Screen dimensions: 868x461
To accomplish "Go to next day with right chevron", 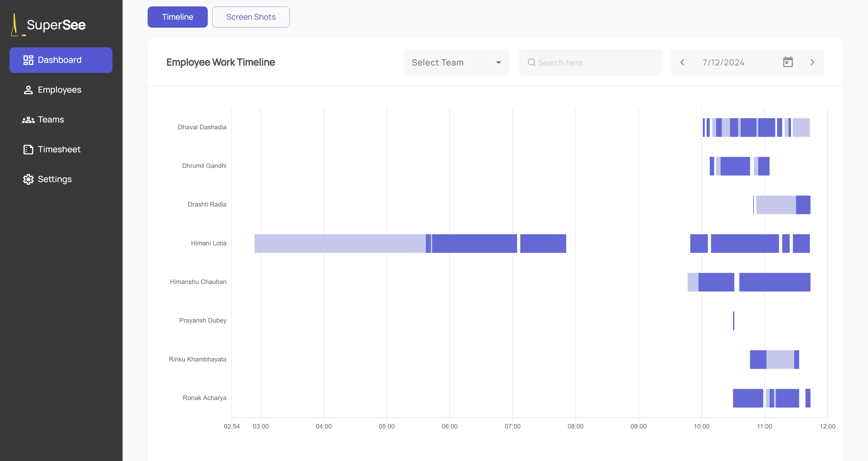I will [x=812, y=62].
